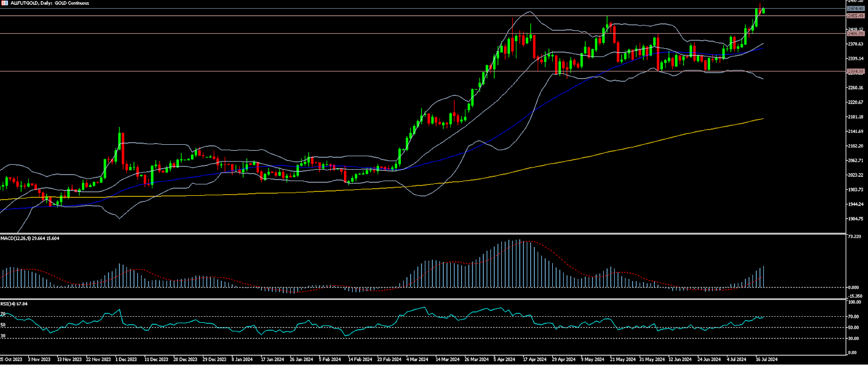This screenshot has height=365, width=868.
Task: Click the 22 Nov 2023 date label
Action: (98, 360)
